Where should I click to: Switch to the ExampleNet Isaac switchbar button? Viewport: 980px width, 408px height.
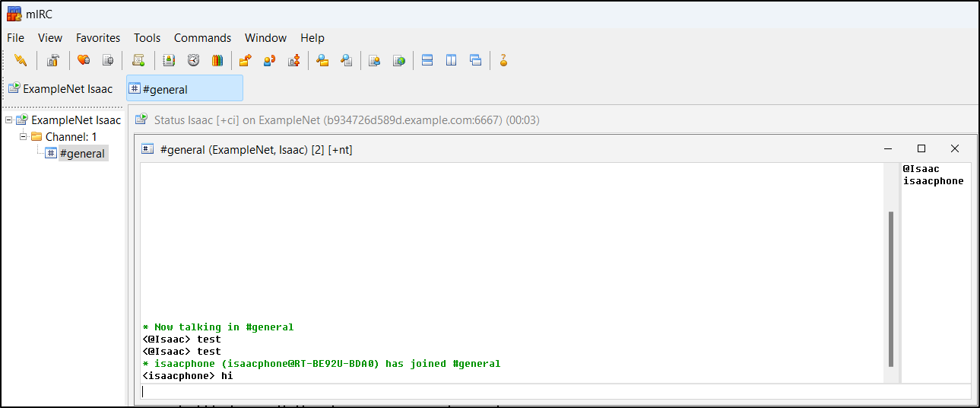click(x=61, y=88)
